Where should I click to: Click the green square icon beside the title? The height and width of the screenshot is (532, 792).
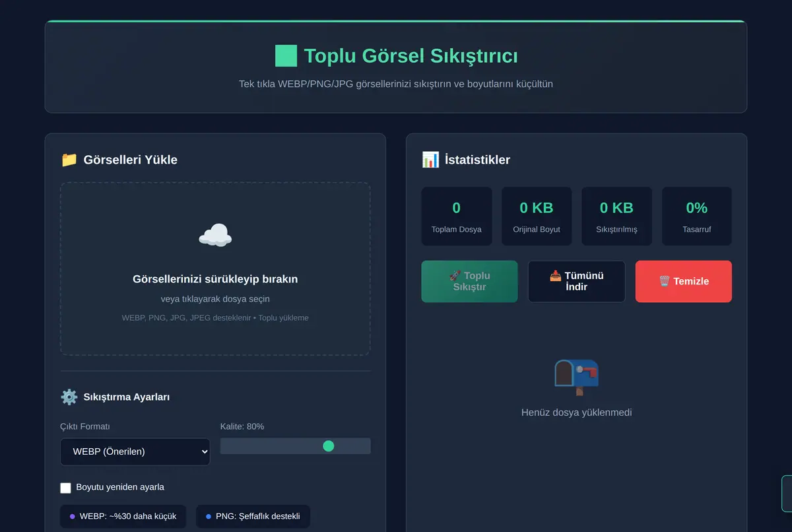coord(286,56)
